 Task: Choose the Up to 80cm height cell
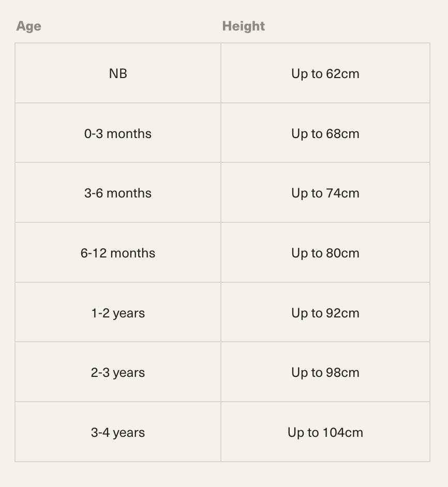click(x=325, y=253)
